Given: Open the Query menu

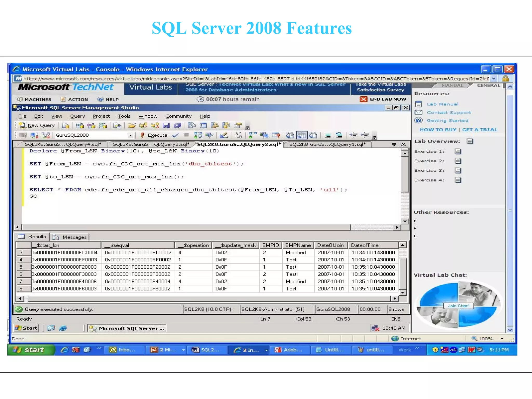Looking at the screenshot, I should (77, 116).
